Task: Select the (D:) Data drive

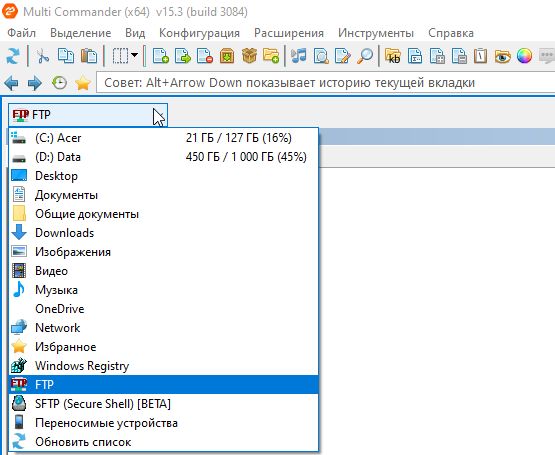Action: click(164, 157)
